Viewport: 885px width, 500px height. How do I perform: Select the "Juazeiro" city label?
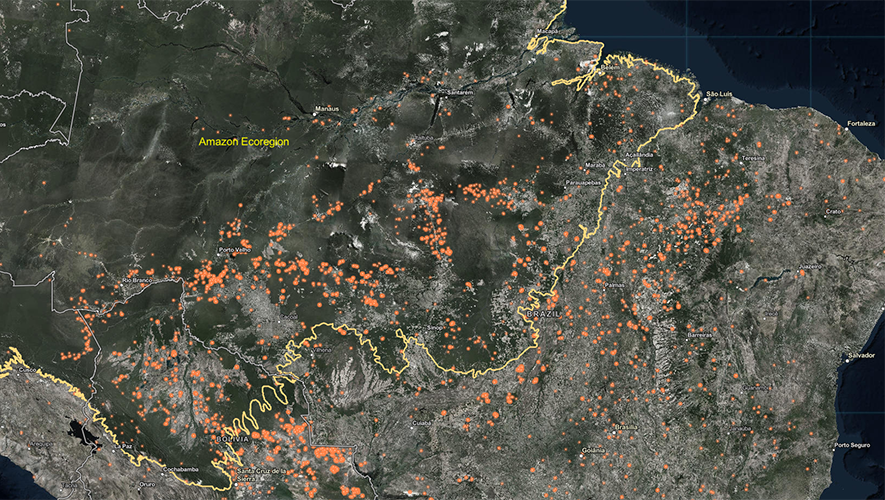pos(810,267)
